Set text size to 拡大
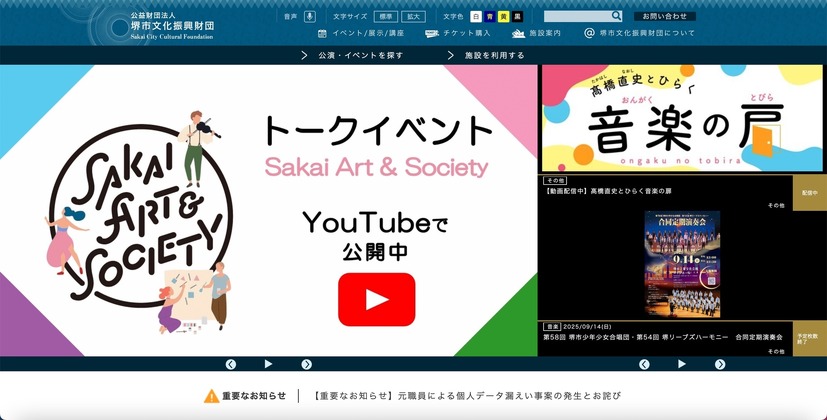The image size is (827, 420). pos(413,16)
